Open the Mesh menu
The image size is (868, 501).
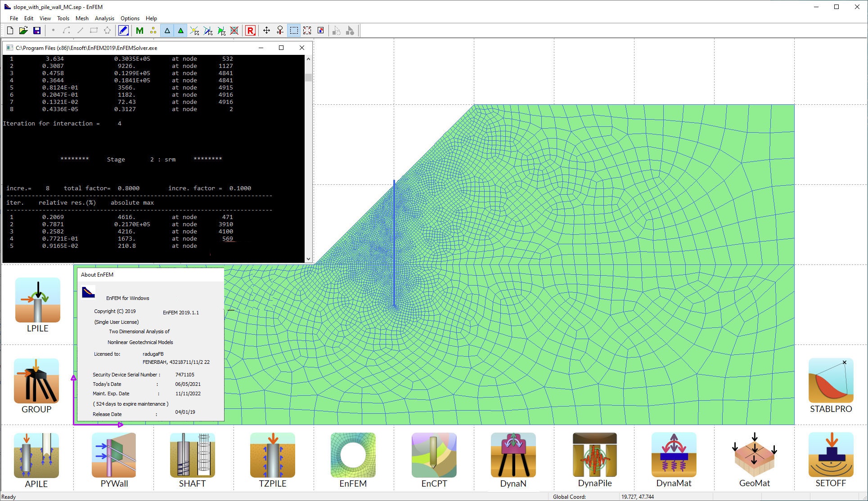click(82, 18)
